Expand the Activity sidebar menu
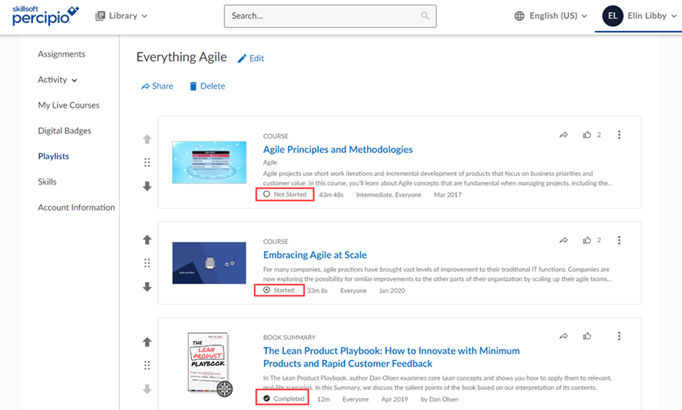The width and height of the screenshot is (682, 410). pos(57,80)
